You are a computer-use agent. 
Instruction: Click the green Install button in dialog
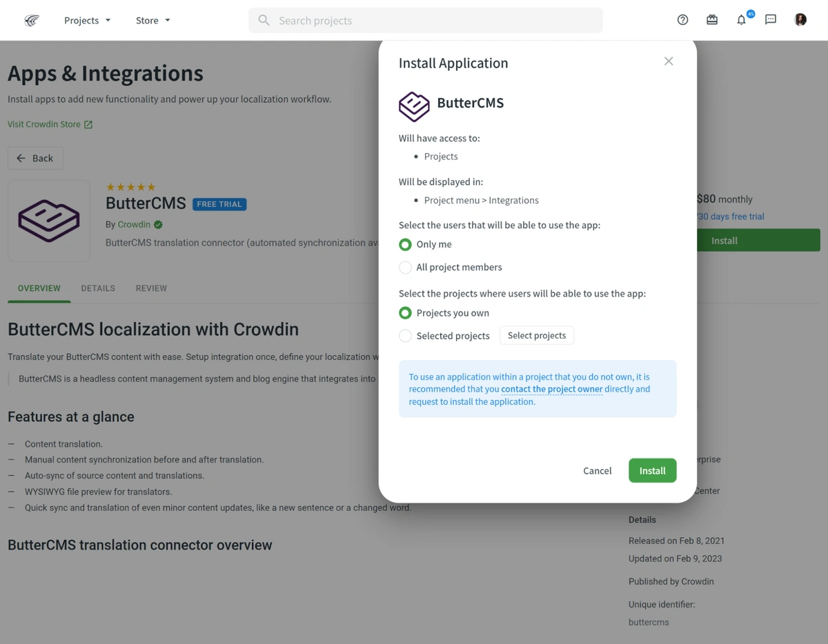coord(652,470)
